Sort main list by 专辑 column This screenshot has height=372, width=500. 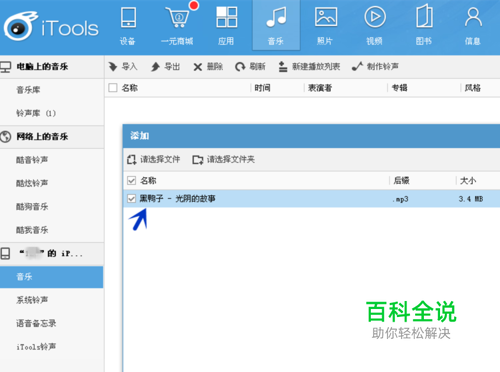point(400,88)
